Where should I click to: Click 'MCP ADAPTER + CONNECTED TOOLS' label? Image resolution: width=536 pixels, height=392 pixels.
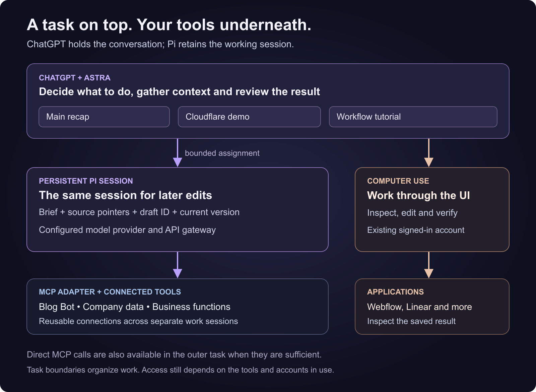(110, 292)
